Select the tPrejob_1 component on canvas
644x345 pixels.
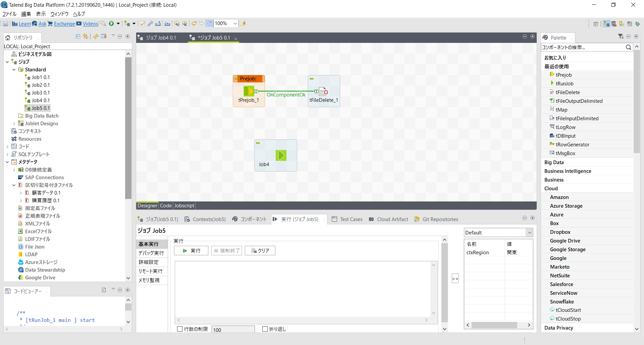(x=249, y=91)
